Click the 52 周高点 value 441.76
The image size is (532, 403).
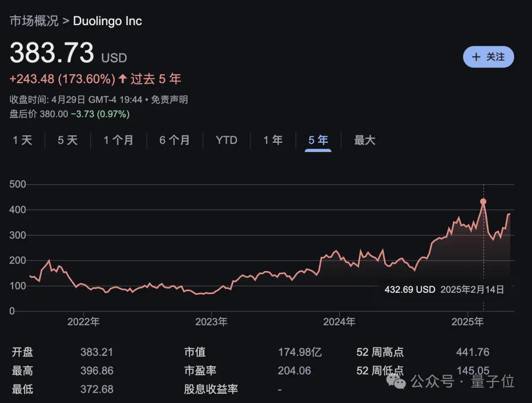(472, 352)
